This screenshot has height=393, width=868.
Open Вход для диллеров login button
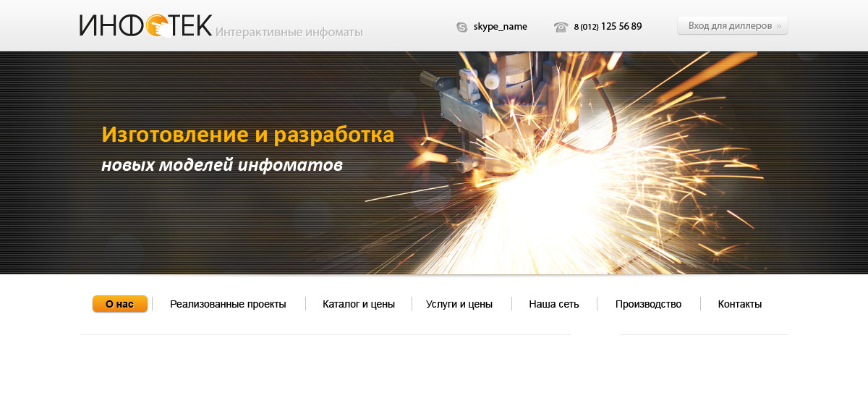click(733, 26)
